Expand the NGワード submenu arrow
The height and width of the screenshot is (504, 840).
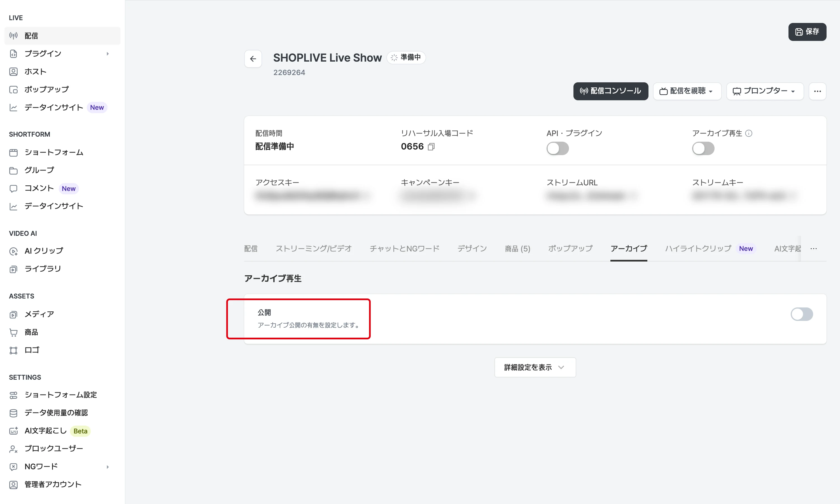click(x=108, y=467)
